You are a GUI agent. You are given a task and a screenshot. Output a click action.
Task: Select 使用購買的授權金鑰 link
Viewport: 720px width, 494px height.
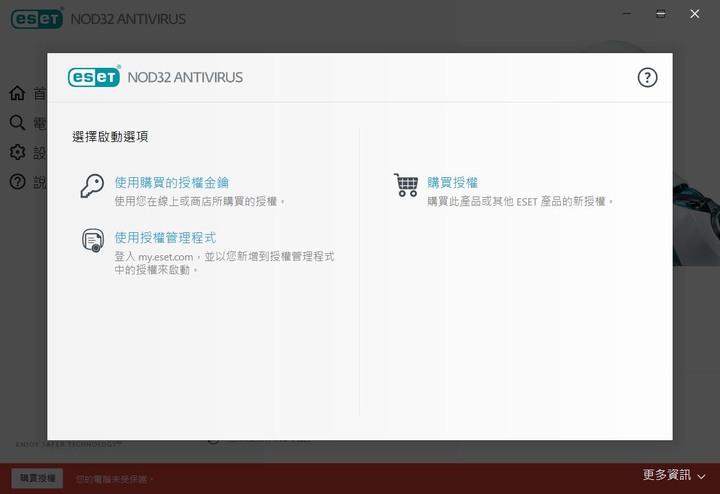coord(171,183)
